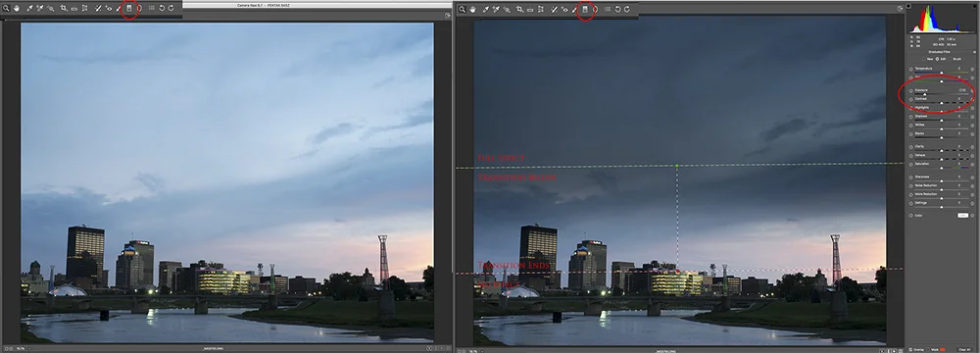Select Adjustment Brush in right window toolbar

(573, 10)
